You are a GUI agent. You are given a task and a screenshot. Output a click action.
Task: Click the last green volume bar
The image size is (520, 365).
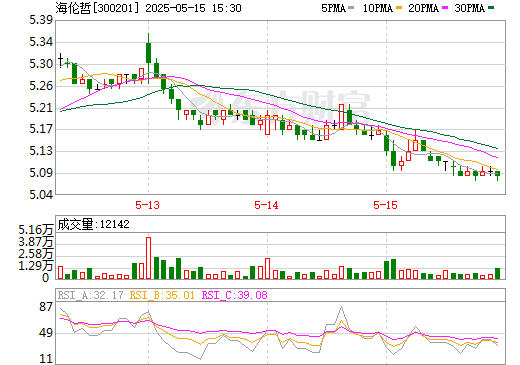click(498, 273)
